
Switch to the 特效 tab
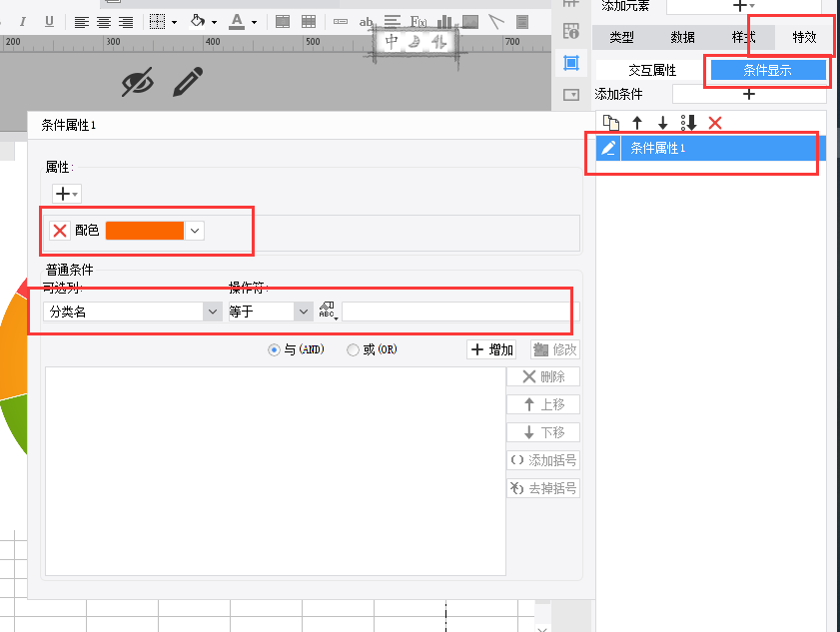pos(804,37)
